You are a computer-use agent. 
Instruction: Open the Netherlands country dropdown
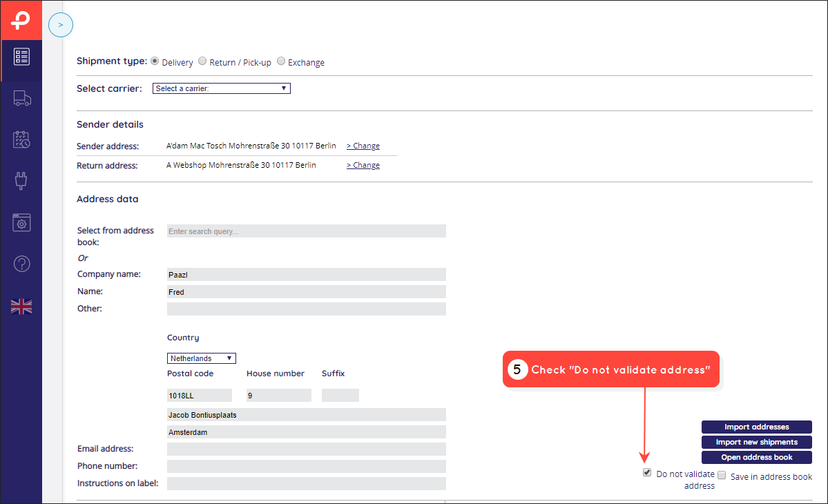(201, 358)
